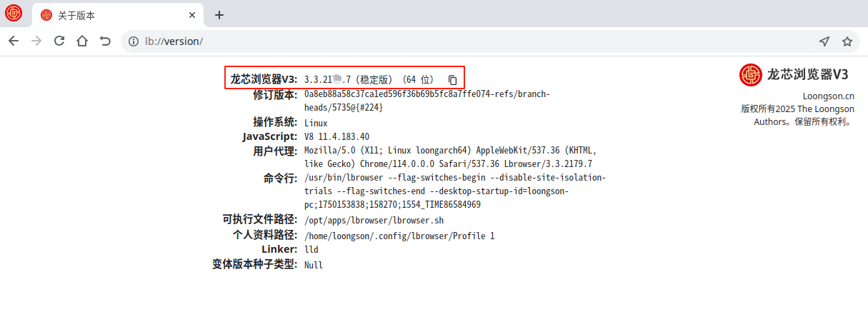Click the site information icon in address bar
Screen dimensions: 868x317
[x=133, y=41]
